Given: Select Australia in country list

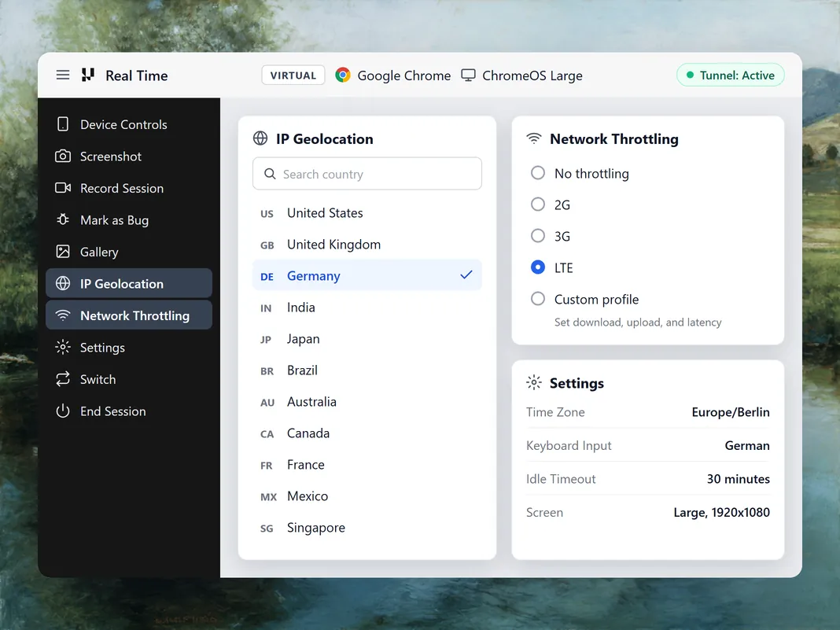Looking at the screenshot, I should click(x=367, y=401).
